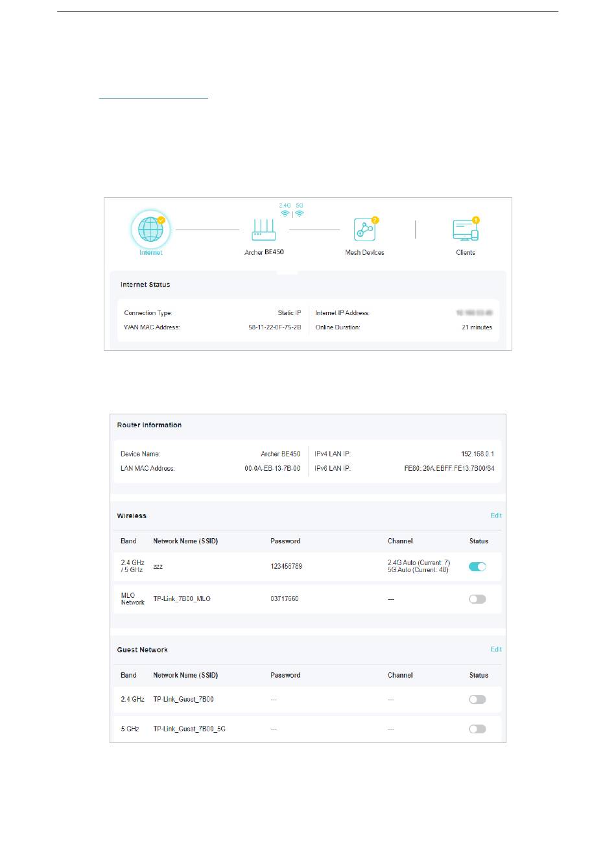
Task: Click the zzz network name
Action: (158, 567)
